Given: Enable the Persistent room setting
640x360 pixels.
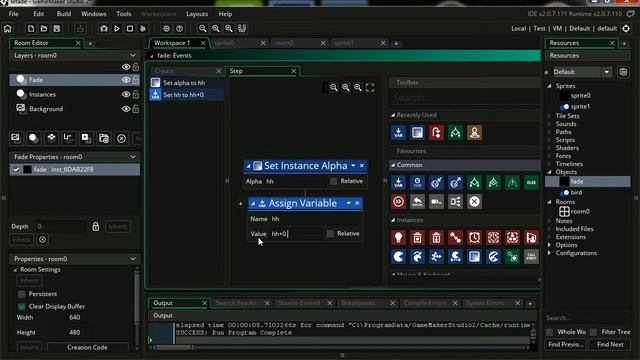Looking at the screenshot, I should click(22, 294).
